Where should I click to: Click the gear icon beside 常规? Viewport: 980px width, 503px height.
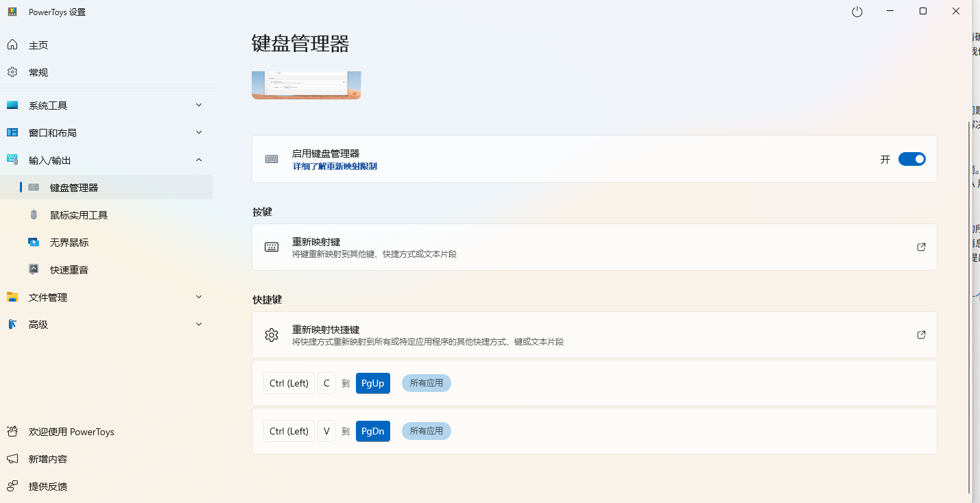[x=12, y=73]
